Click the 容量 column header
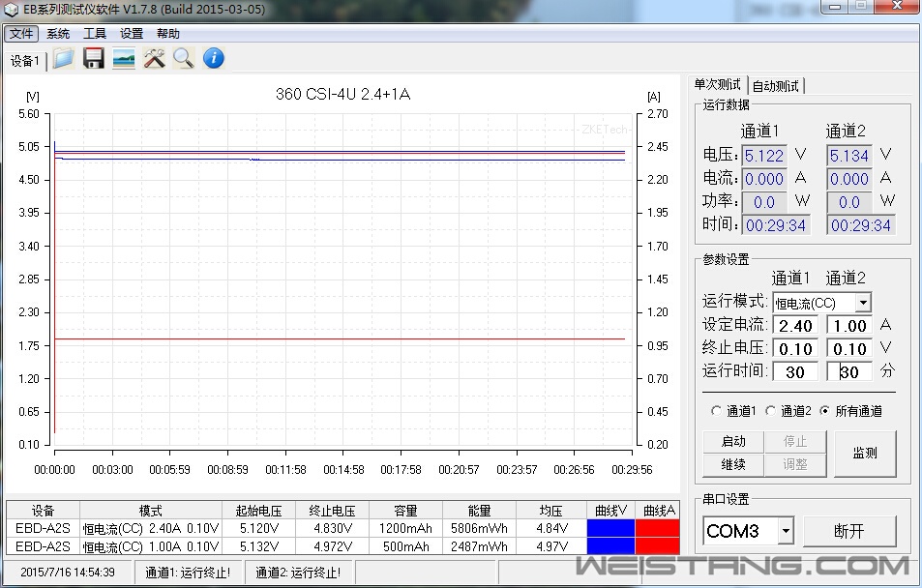Image resolution: width=922 pixels, height=588 pixels. pyautogui.click(x=405, y=511)
